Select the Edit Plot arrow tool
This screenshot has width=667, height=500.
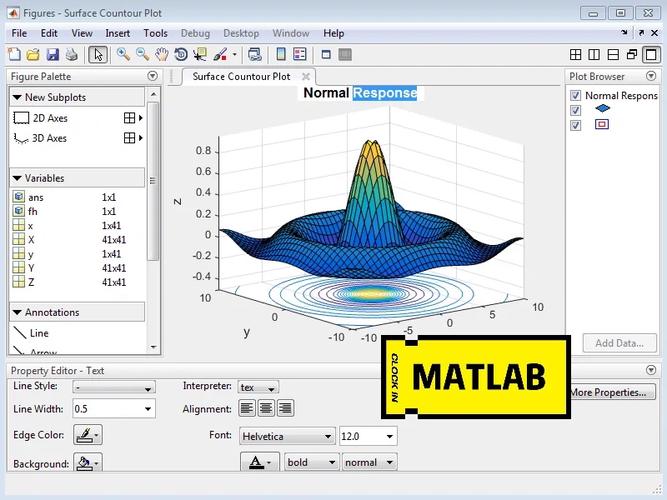(97, 54)
